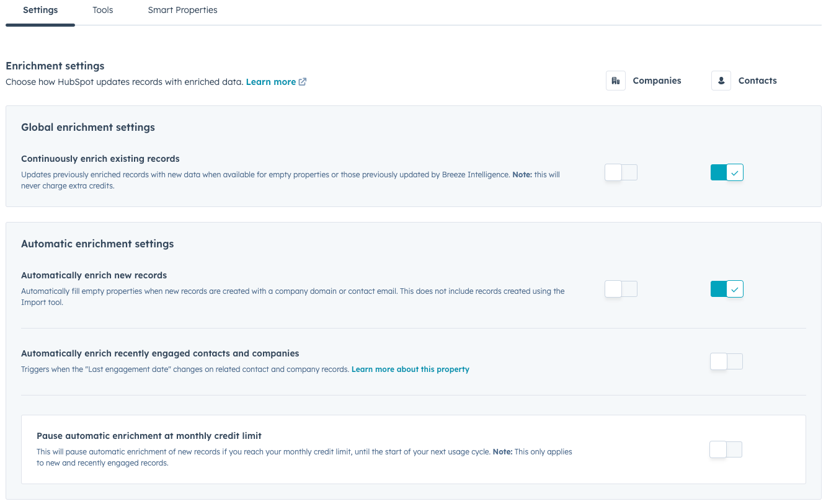The image size is (826, 504).
Task: Click the Companies building icon
Action: pos(615,80)
